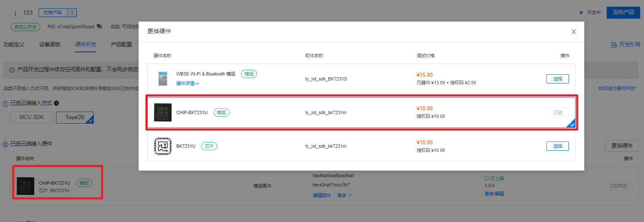
Task: Click the product thumbnail next to 123
Action: [x=15, y=13]
